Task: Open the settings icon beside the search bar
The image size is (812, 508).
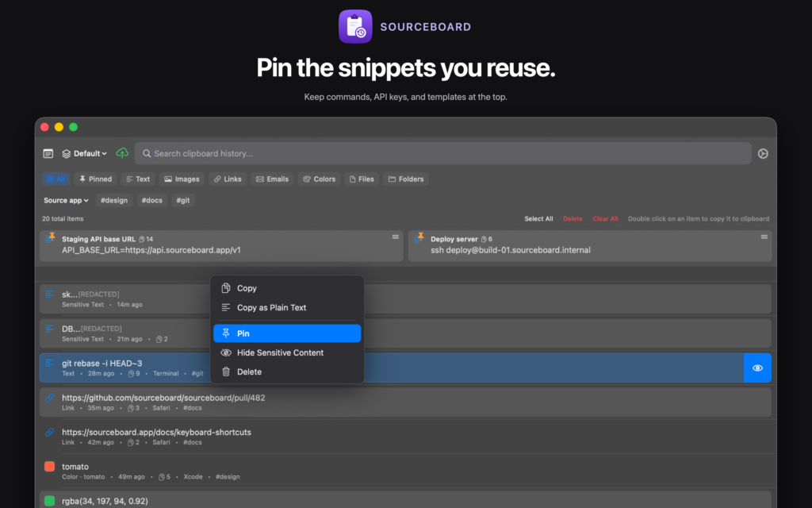Action: pyautogui.click(x=763, y=153)
